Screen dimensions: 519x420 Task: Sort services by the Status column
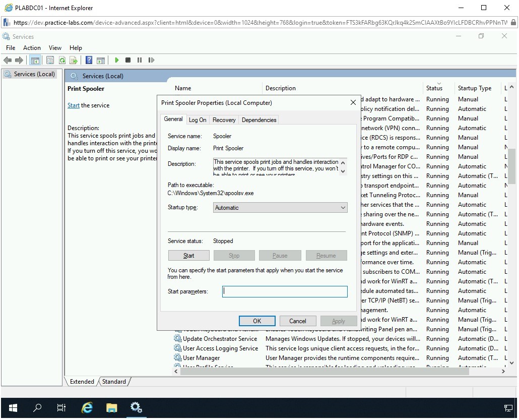tap(434, 88)
